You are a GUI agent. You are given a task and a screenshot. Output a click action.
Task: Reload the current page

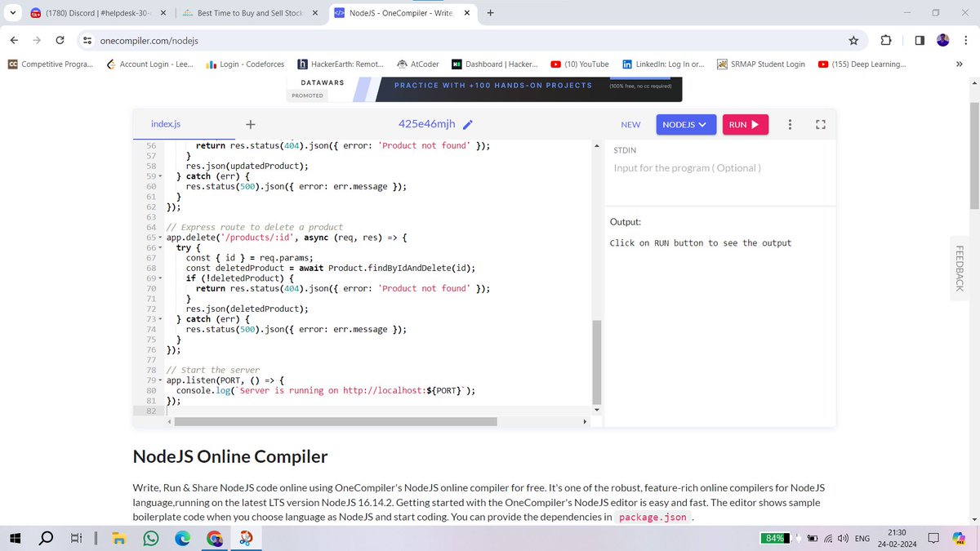point(60,40)
